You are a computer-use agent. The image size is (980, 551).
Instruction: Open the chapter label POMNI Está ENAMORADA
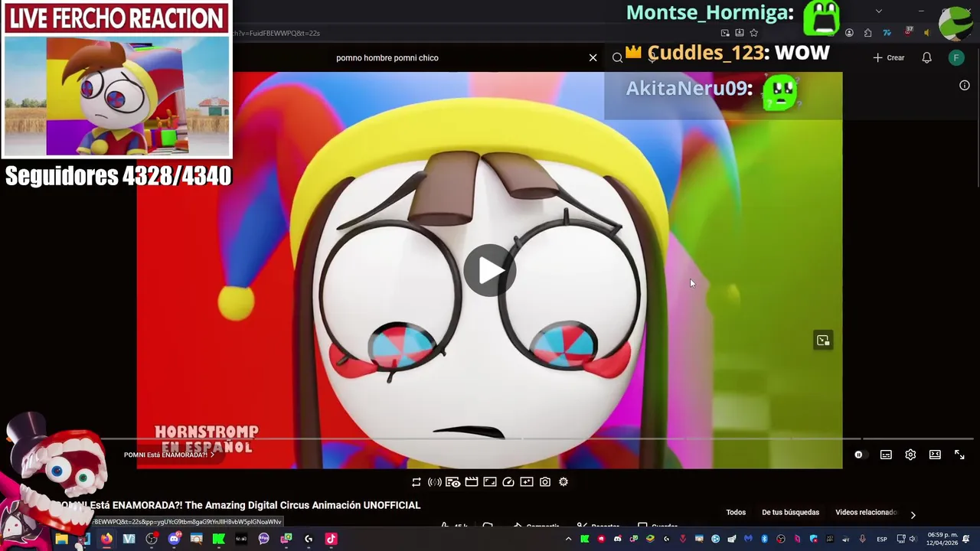point(168,455)
